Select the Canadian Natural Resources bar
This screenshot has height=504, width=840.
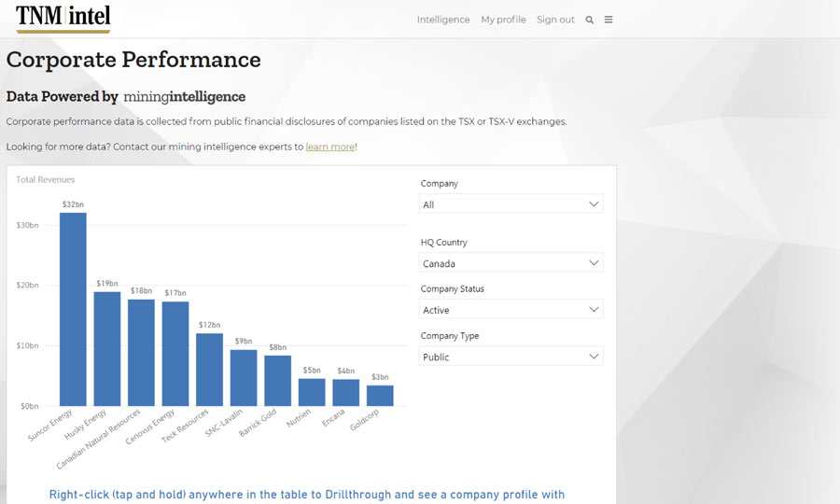[141, 353]
